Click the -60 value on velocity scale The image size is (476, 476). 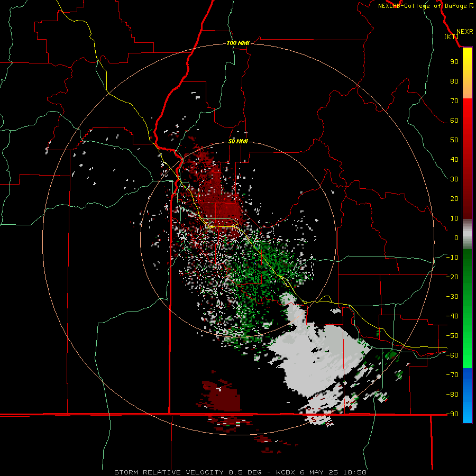pyautogui.click(x=452, y=355)
